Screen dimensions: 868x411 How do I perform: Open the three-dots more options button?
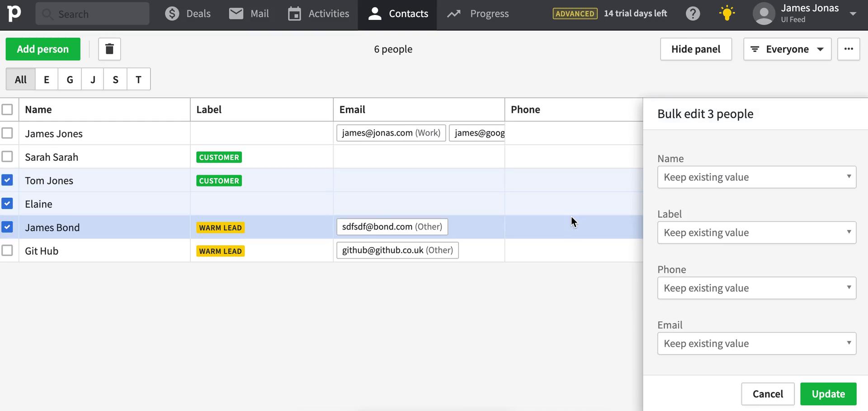[849, 49]
